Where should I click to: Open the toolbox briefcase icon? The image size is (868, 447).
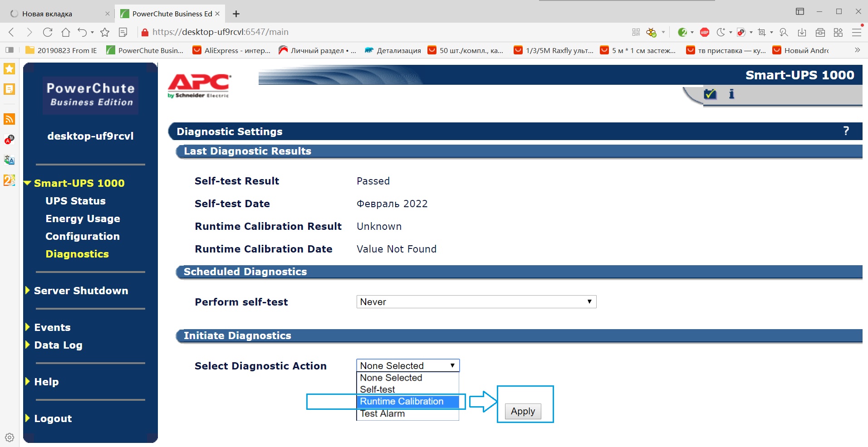click(x=820, y=32)
